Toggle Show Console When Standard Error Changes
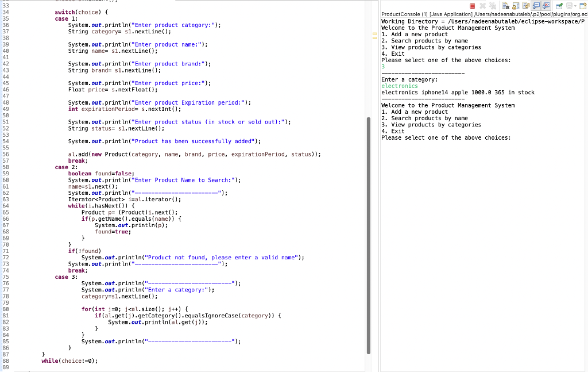 (x=545, y=5)
